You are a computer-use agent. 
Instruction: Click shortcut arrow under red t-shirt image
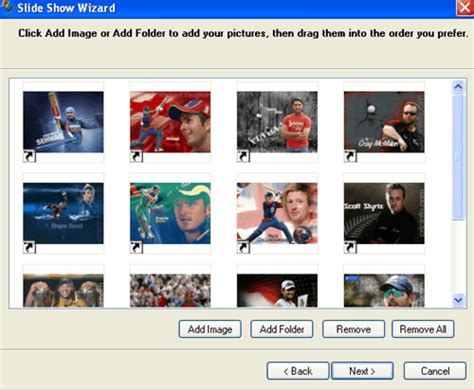243,156
